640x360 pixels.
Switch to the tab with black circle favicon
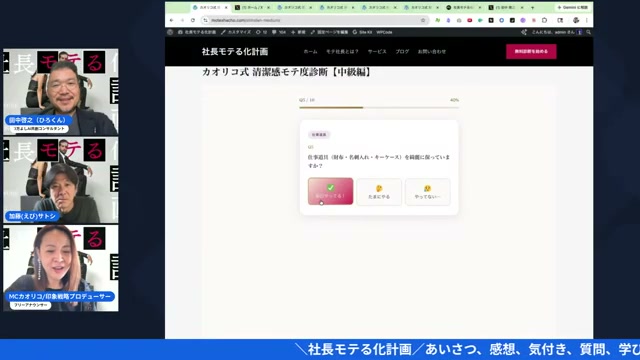(464, 7)
